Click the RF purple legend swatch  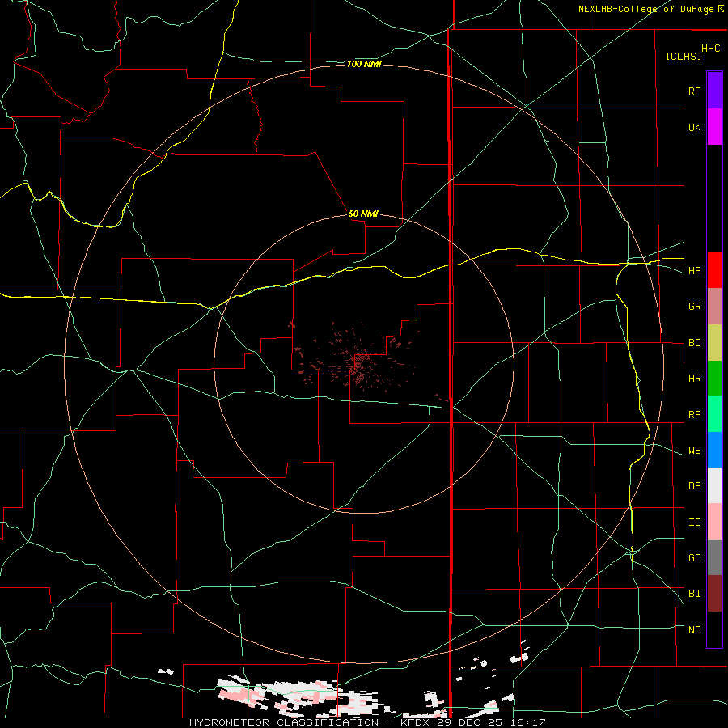coord(714,91)
